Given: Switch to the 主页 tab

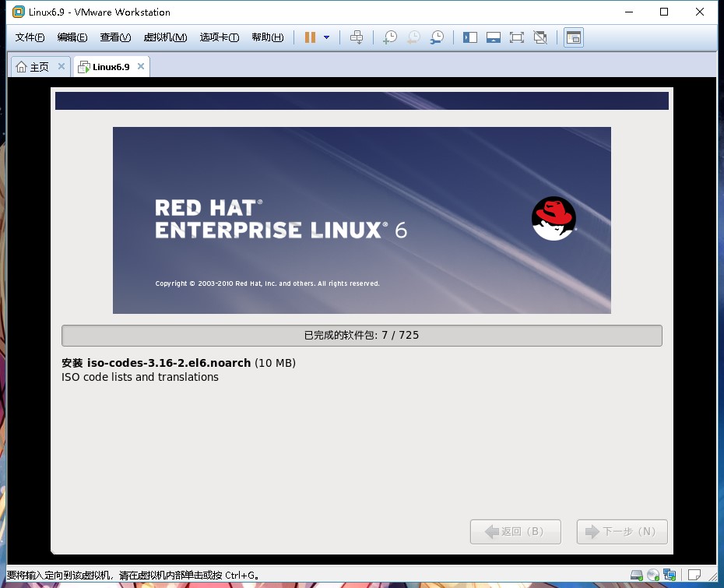Looking at the screenshot, I should point(33,67).
